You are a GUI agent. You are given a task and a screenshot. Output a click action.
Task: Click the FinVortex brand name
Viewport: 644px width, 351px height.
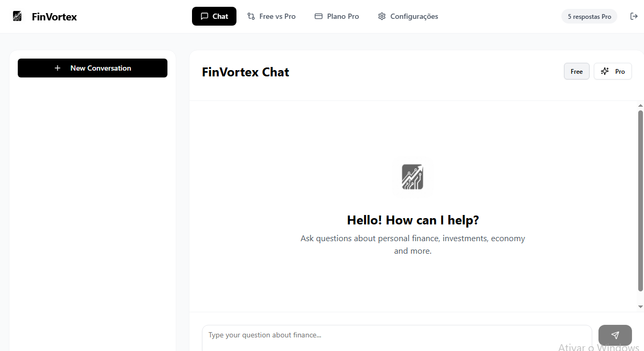(x=54, y=16)
